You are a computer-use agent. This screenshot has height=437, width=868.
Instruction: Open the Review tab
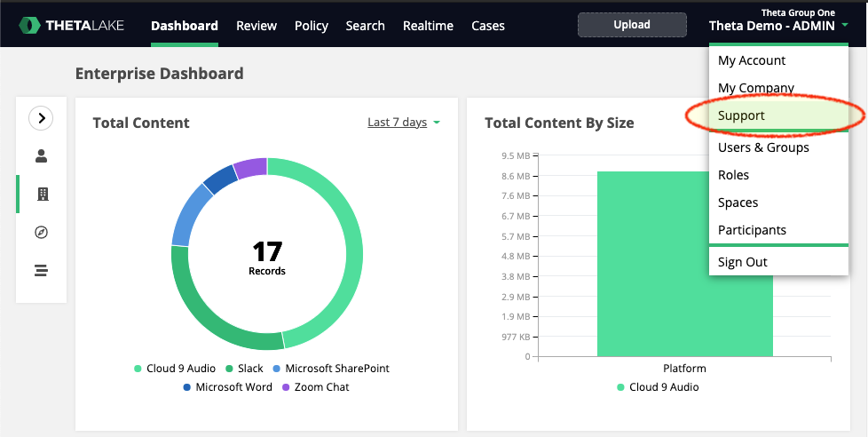pyautogui.click(x=256, y=26)
